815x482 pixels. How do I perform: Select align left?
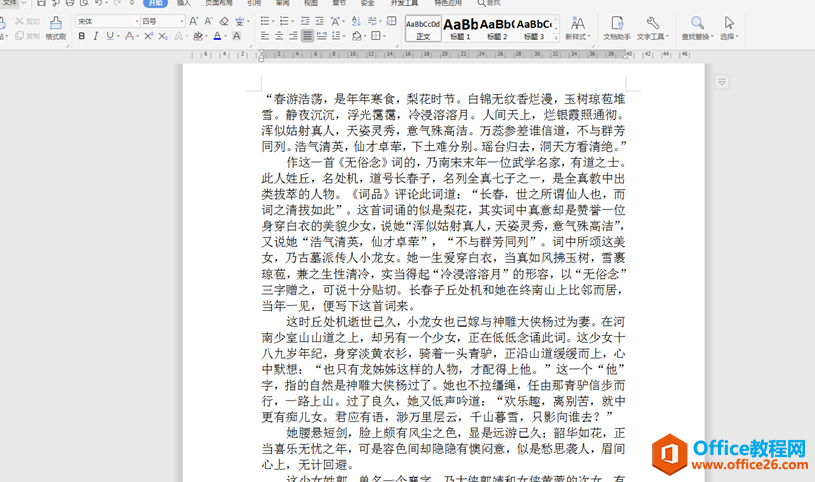tap(265, 36)
